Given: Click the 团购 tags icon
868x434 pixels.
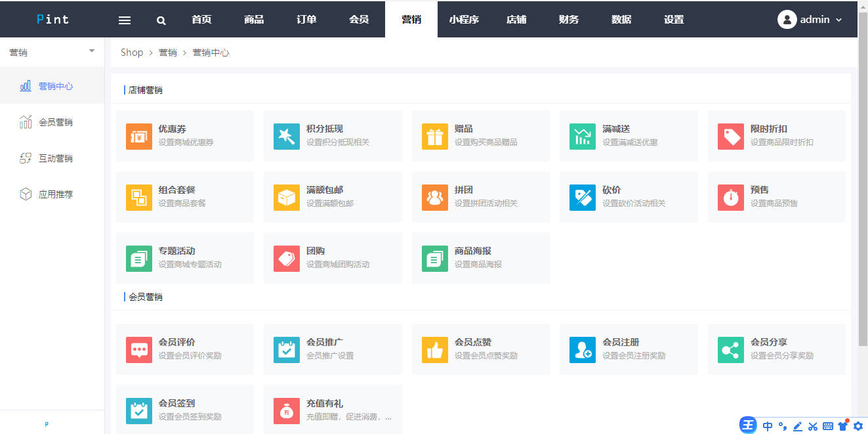Looking at the screenshot, I should click(x=287, y=258).
